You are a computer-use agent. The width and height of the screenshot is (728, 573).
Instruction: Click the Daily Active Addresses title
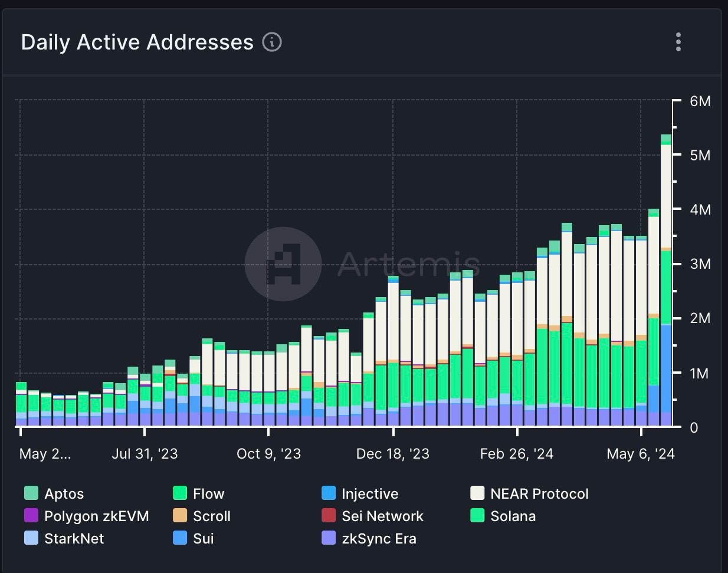click(137, 42)
